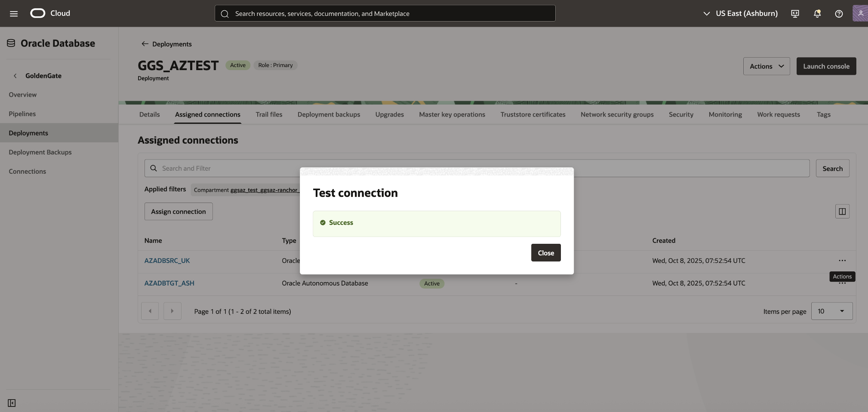Viewport: 868px width, 412px height.
Task: Go to next page of connections
Action: [172, 311]
